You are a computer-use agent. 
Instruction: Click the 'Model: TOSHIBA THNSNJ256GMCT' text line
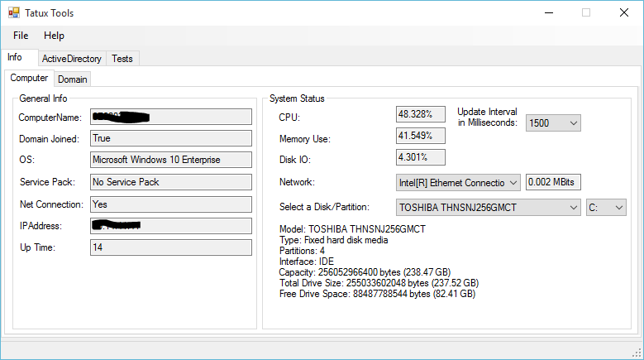click(352, 229)
